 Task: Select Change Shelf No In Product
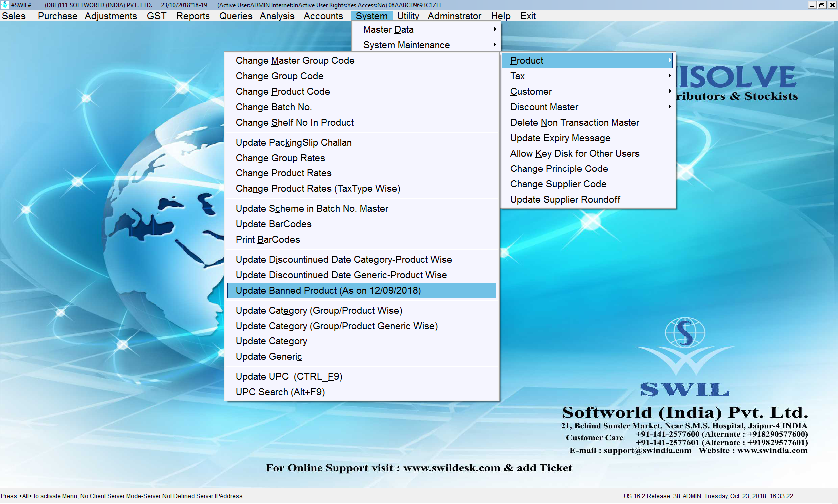pyautogui.click(x=362, y=122)
